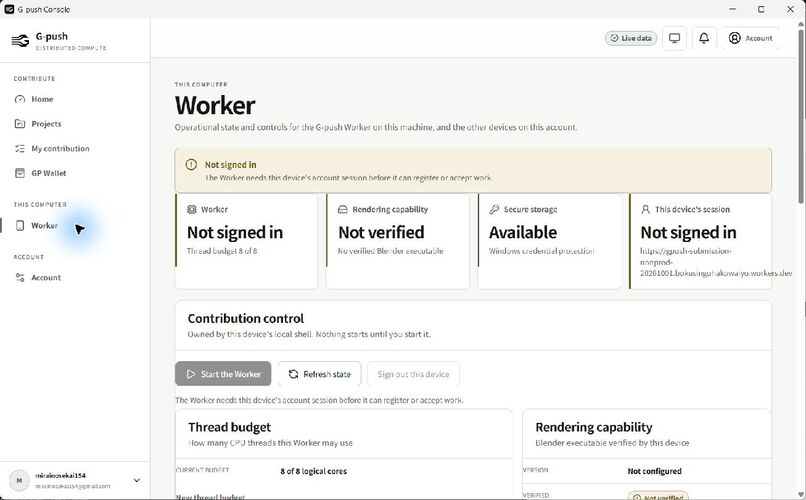Open the Home page in sidebar

coord(42,99)
